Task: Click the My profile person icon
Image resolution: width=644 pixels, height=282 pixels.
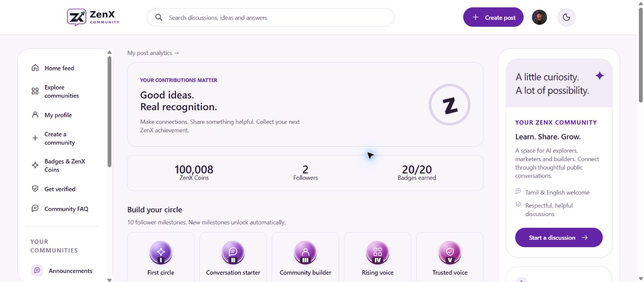Action: [35, 115]
